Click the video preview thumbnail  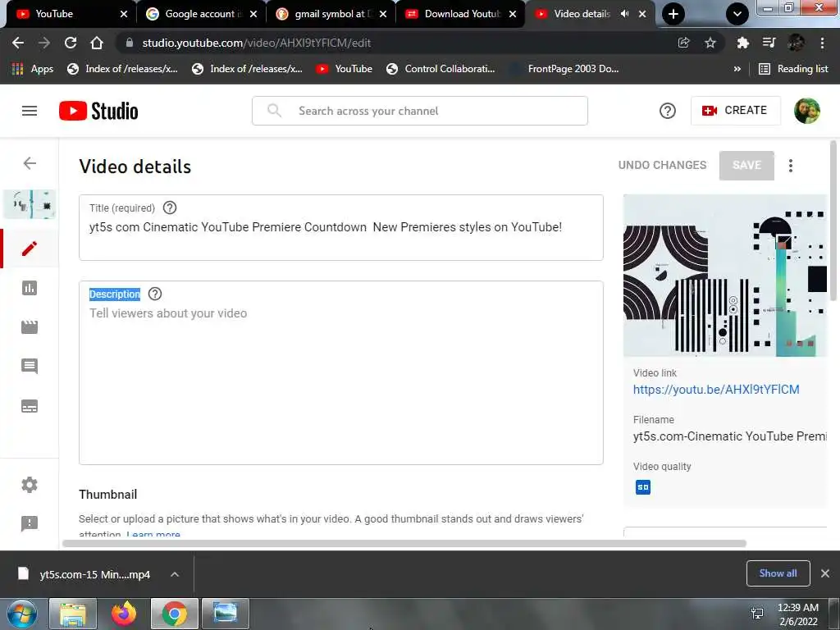(725, 276)
